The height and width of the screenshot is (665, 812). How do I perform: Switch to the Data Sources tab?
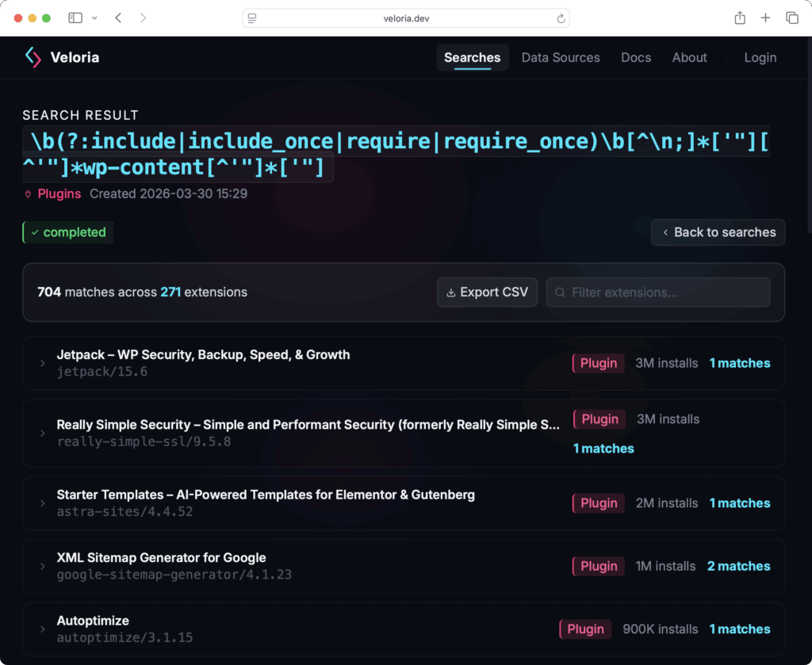[x=561, y=57]
